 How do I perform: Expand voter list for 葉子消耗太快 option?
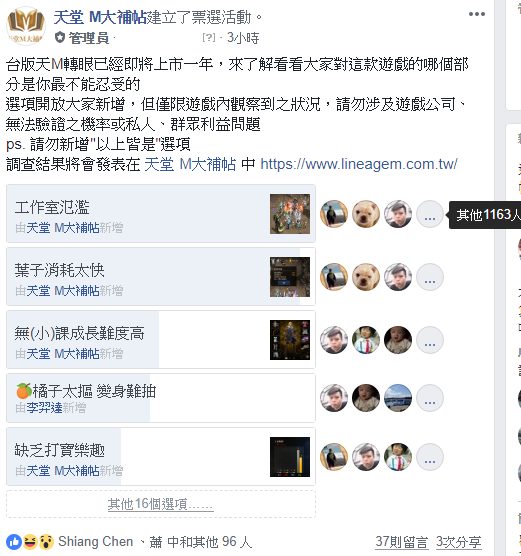point(429,277)
